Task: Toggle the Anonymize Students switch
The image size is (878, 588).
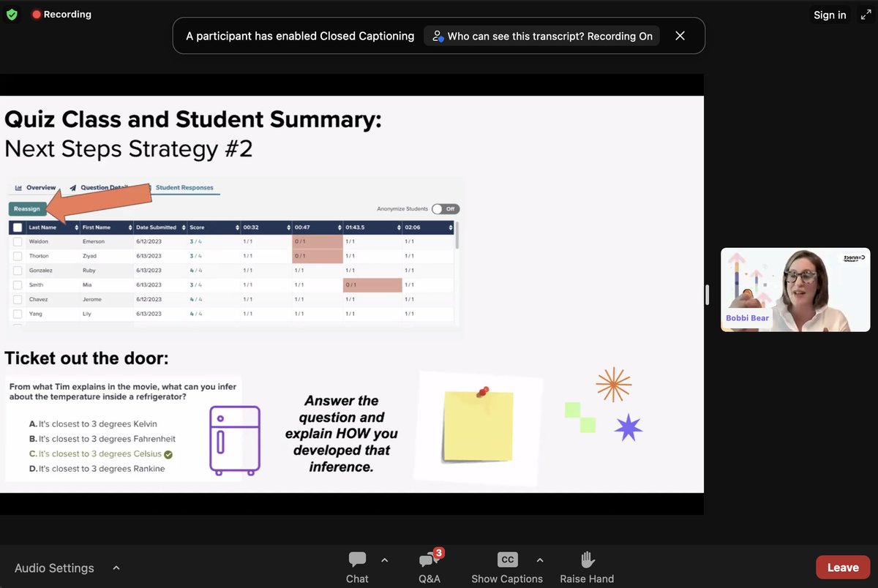Action: tap(445, 209)
